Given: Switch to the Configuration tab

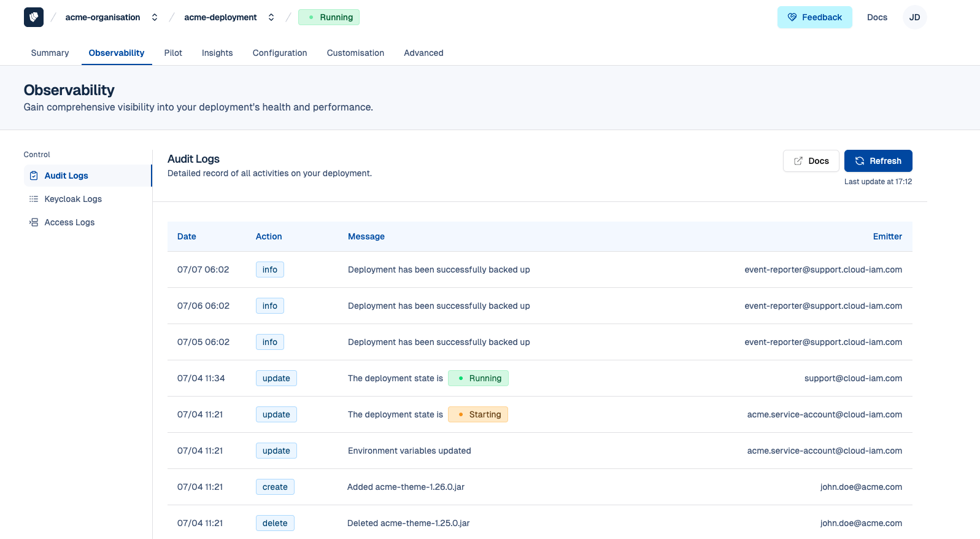Looking at the screenshot, I should tap(280, 53).
